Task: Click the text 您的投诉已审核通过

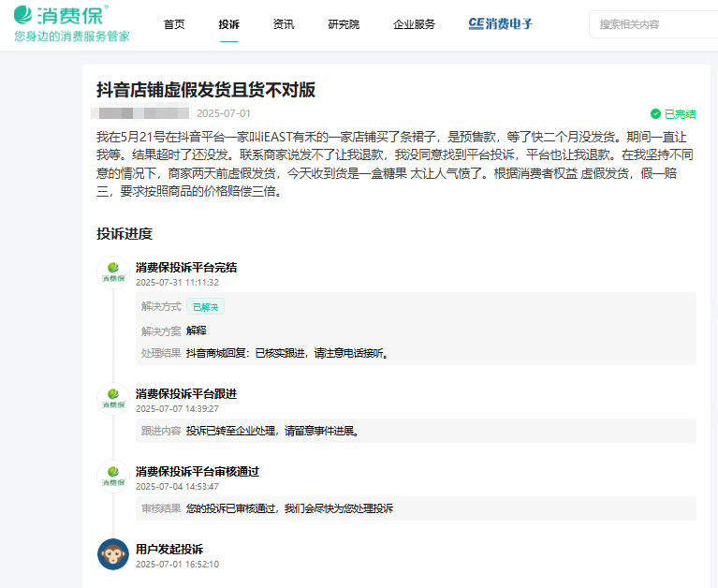Action: 231,508
